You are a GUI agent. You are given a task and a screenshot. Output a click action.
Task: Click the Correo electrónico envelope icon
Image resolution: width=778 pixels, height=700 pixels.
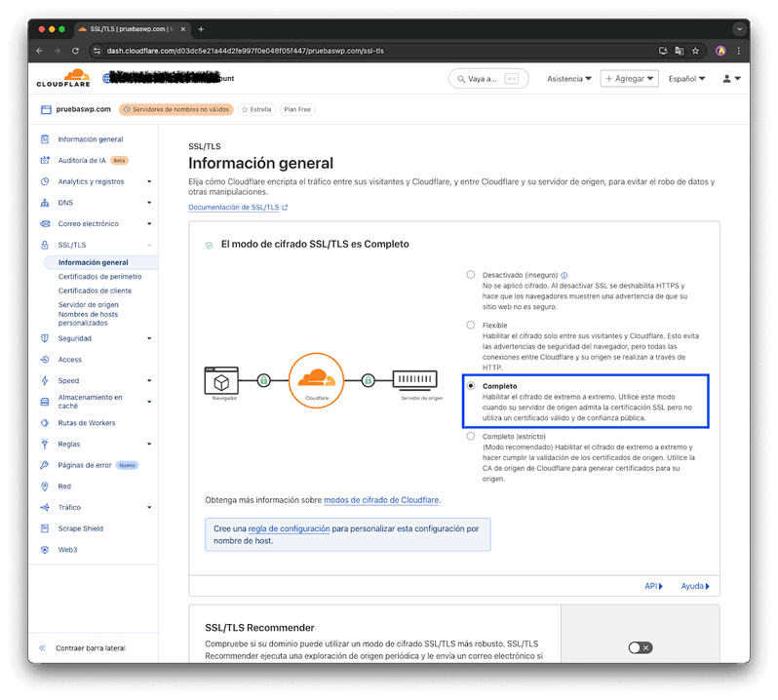click(x=45, y=223)
